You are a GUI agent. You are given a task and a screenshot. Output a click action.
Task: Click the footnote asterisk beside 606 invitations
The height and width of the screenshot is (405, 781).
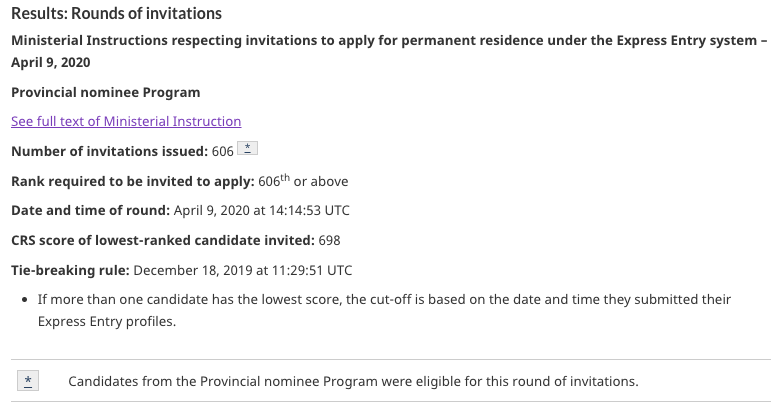tap(251, 150)
